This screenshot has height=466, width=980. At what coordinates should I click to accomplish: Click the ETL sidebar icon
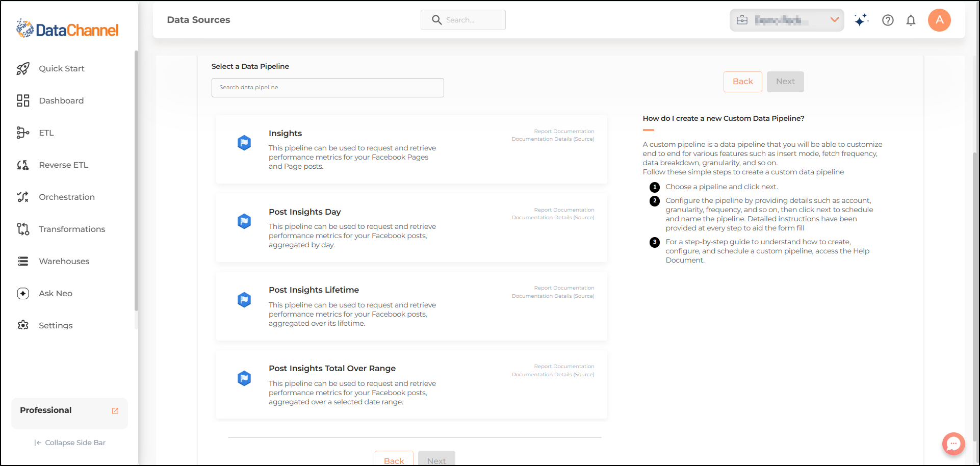[23, 133]
